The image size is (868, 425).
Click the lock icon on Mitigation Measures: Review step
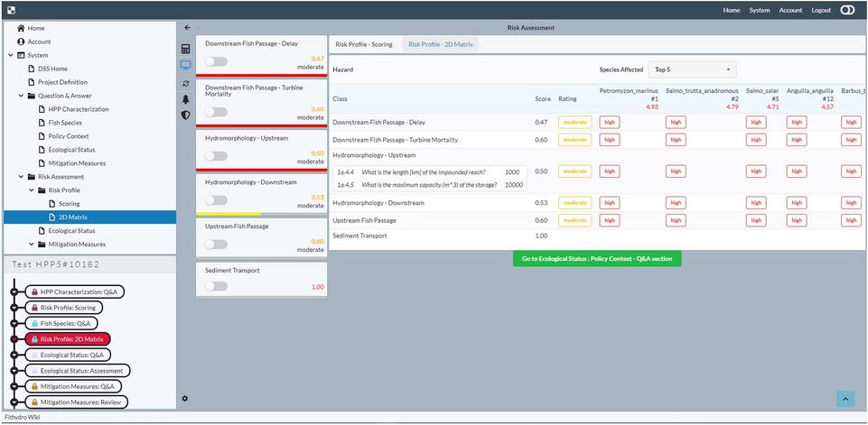34,402
